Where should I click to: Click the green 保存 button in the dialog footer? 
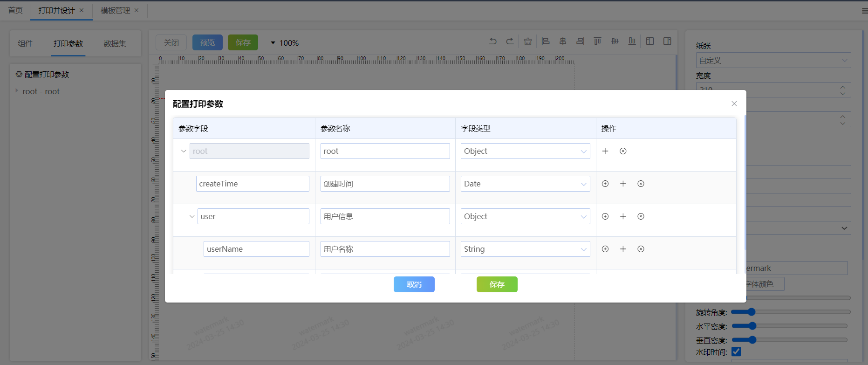(x=497, y=284)
